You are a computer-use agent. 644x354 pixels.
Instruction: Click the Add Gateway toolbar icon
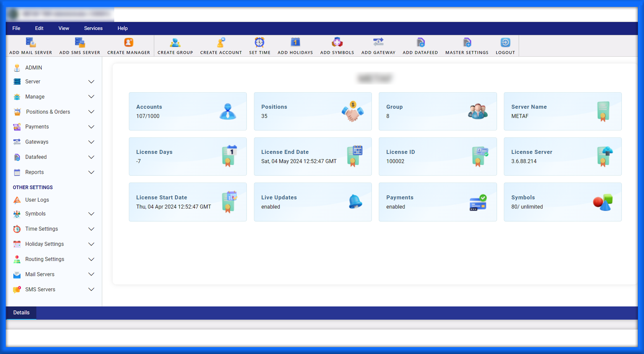[378, 42]
